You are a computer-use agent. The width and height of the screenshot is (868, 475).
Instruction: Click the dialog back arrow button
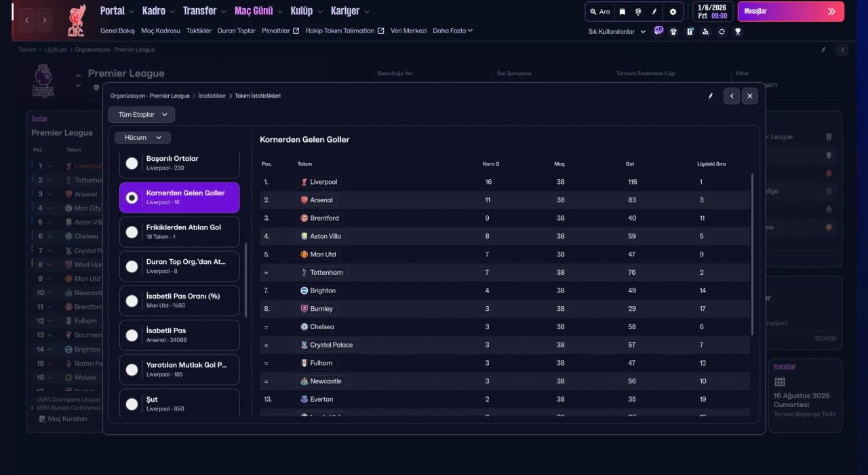[x=731, y=96]
